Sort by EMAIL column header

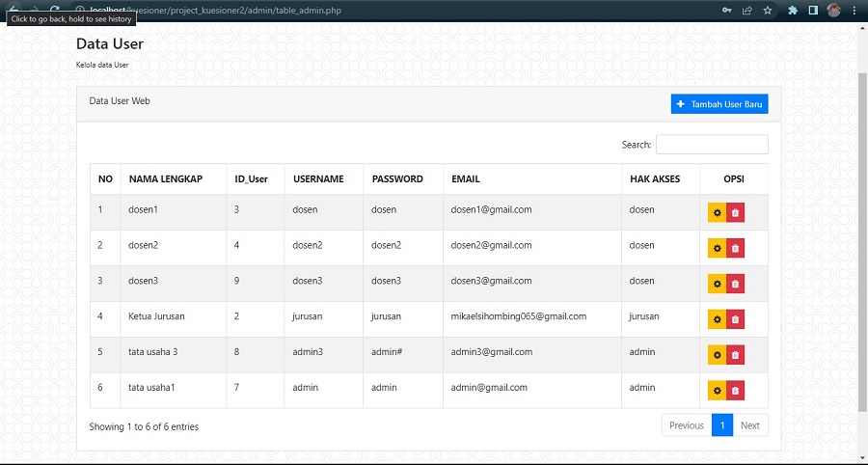[x=532, y=178]
